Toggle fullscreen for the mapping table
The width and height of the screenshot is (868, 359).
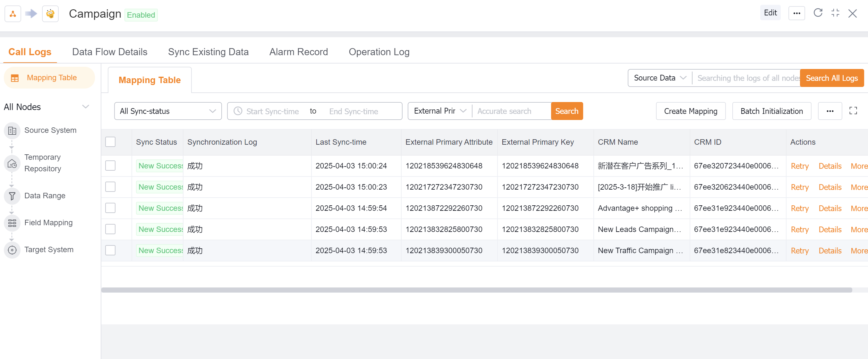tap(853, 111)
